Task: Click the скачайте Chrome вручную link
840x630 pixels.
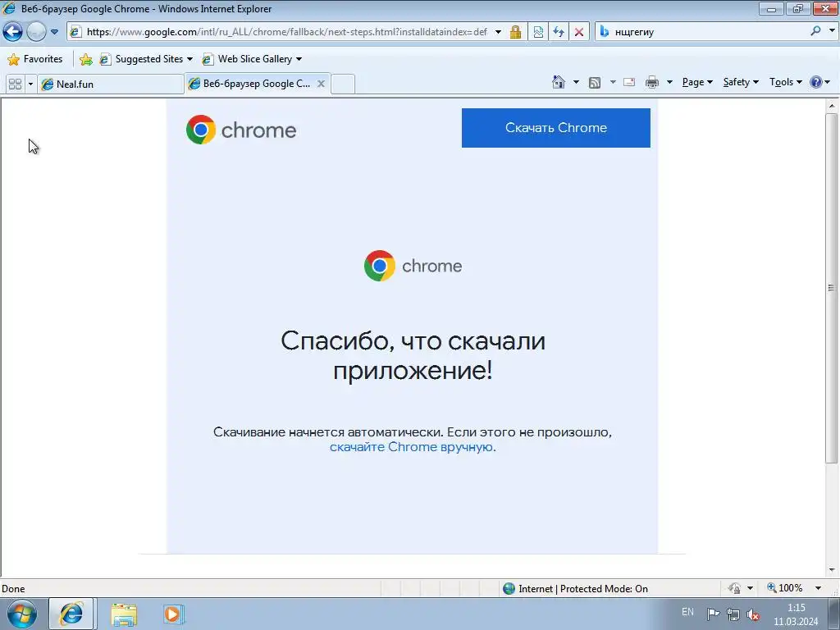Action: coord(411,447)
